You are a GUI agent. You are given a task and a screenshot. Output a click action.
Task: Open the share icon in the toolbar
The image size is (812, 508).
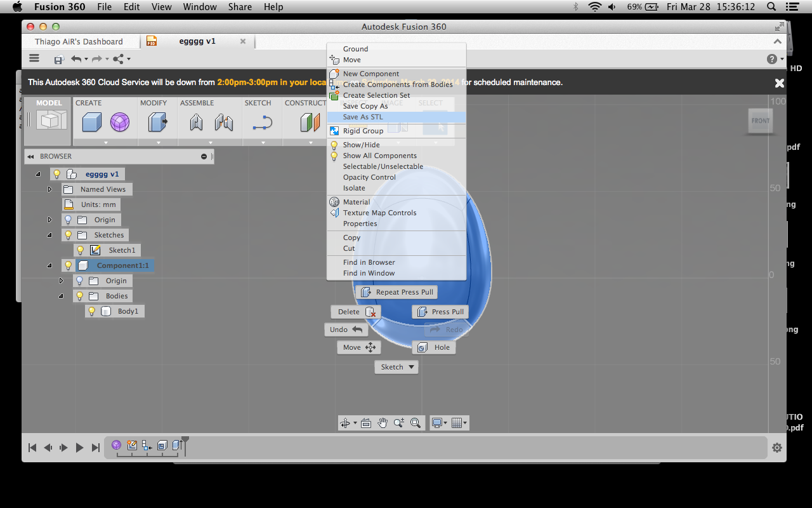(x=119, y=59)
